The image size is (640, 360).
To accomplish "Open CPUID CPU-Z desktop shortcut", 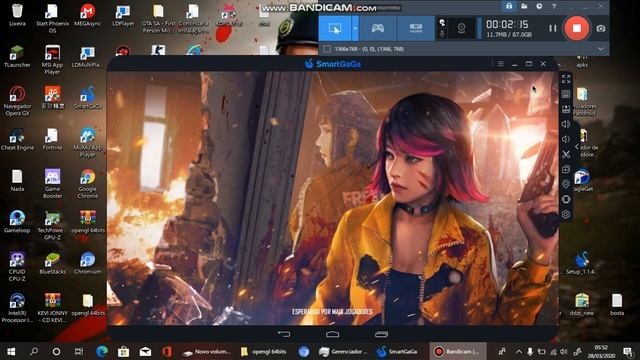I will (x=17, y=267).
